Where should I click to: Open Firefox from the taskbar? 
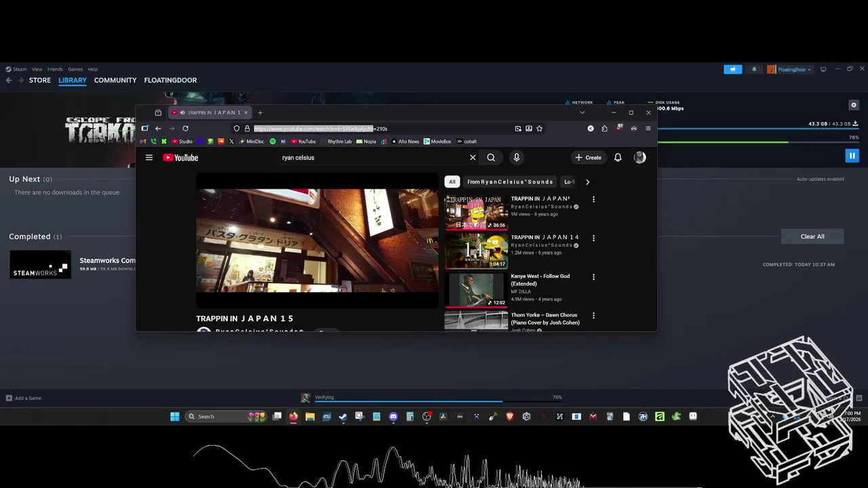tap(294, 416)
